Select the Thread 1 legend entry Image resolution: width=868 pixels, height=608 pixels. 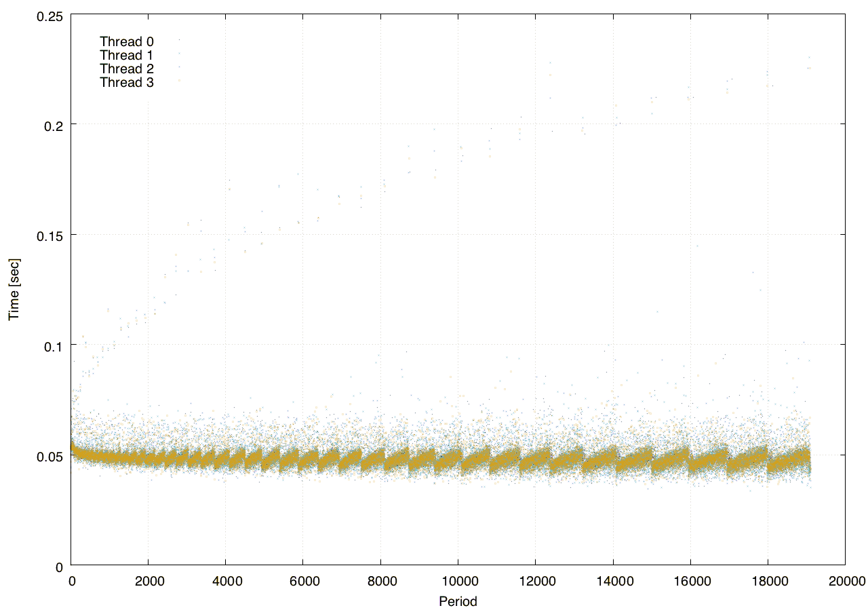click(127, 55)
